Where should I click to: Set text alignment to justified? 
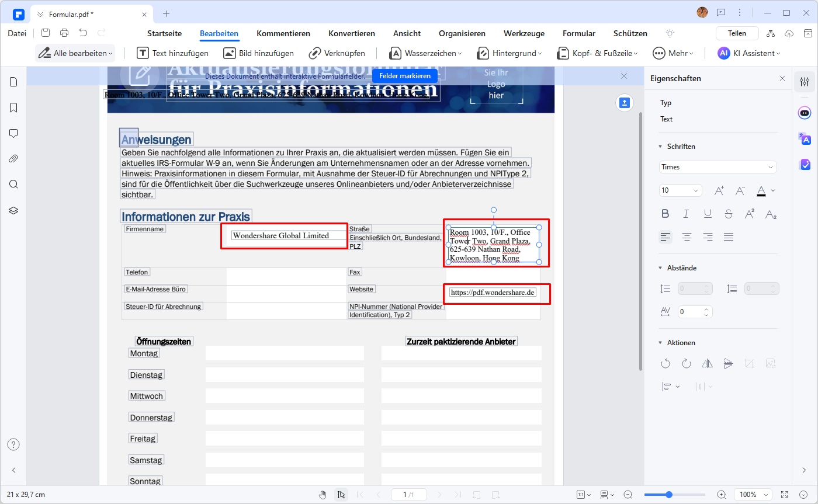point(728,237)
